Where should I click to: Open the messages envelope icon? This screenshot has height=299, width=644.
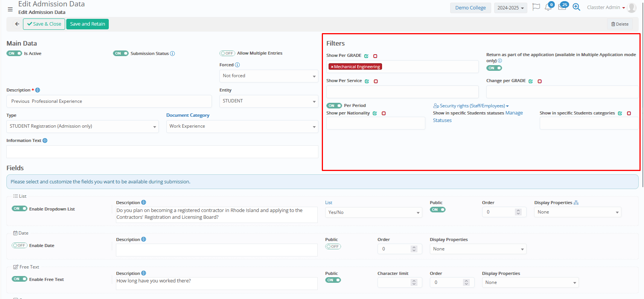[562, 7]
